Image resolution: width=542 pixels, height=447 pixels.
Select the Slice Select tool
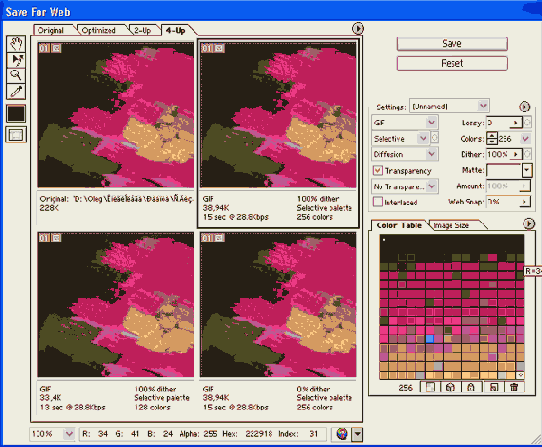[x=16, y=60]
